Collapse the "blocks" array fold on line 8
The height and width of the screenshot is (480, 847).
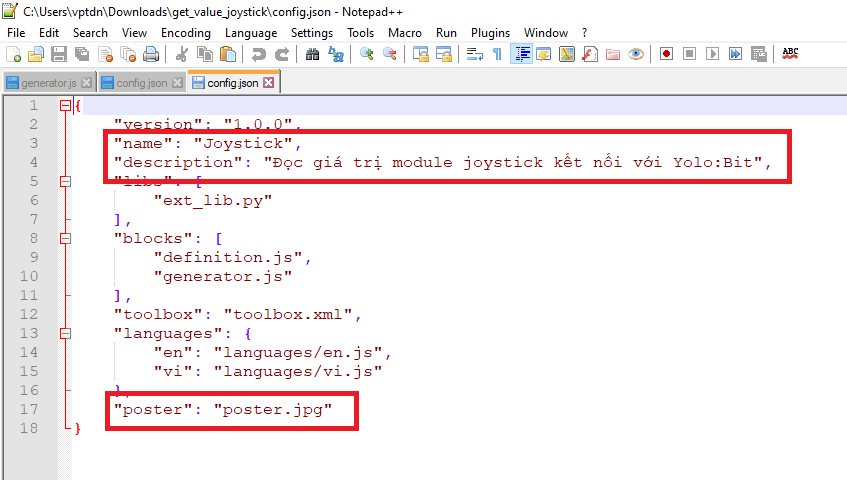click(x=65, y=238)
